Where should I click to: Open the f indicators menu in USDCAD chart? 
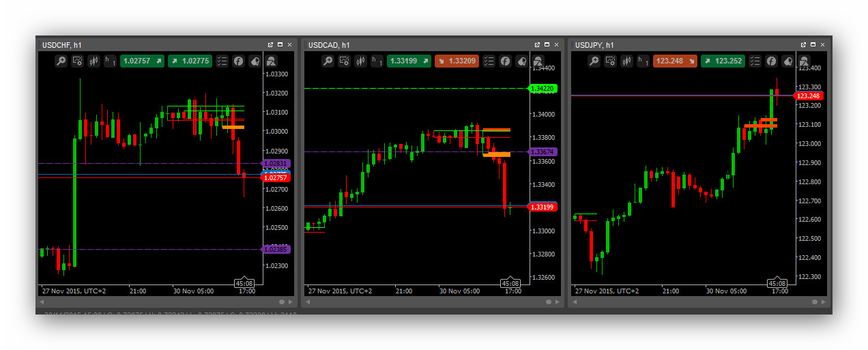(x=505, y=61)
